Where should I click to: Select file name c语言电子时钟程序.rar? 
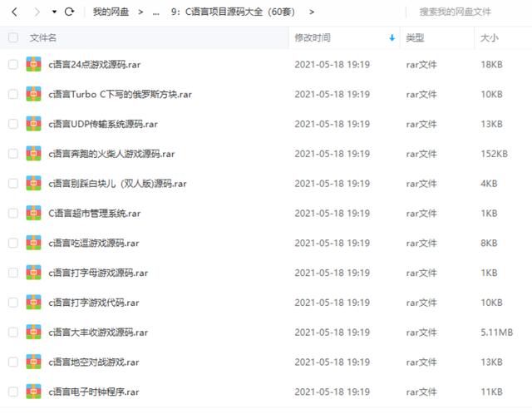click(94, 392)
